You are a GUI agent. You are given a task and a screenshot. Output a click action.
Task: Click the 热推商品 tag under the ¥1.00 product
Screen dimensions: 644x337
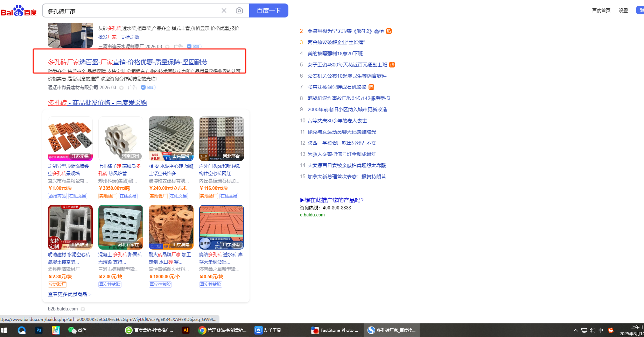[x=57, y=196]
